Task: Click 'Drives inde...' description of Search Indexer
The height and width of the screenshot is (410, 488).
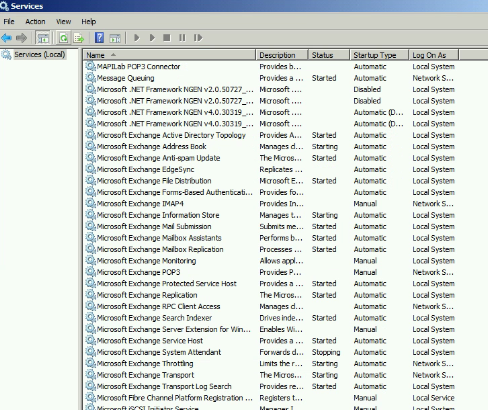Action: pyautogui.click(x=281, y=318)
